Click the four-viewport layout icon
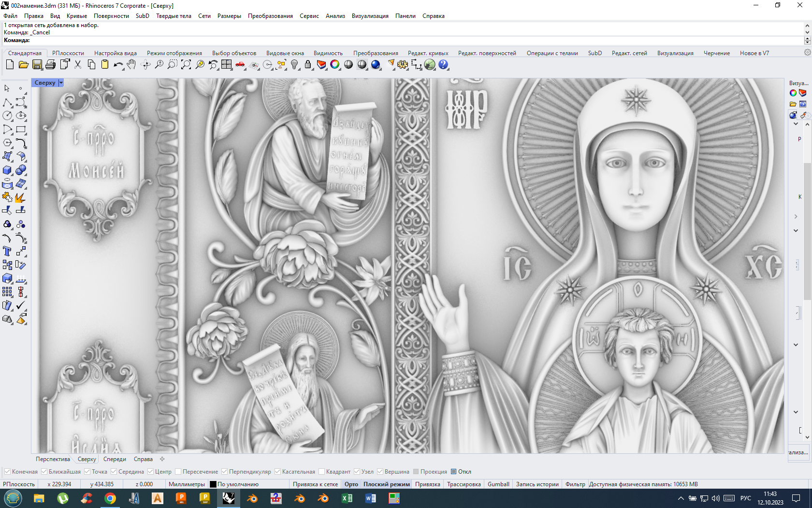Screen dimensions: 812x508 coord(227,64)
